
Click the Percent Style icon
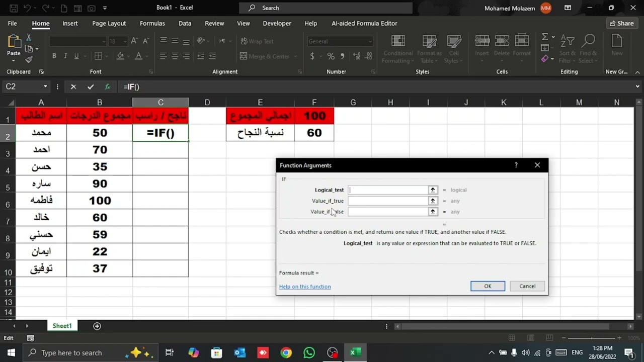pos(331,56)
